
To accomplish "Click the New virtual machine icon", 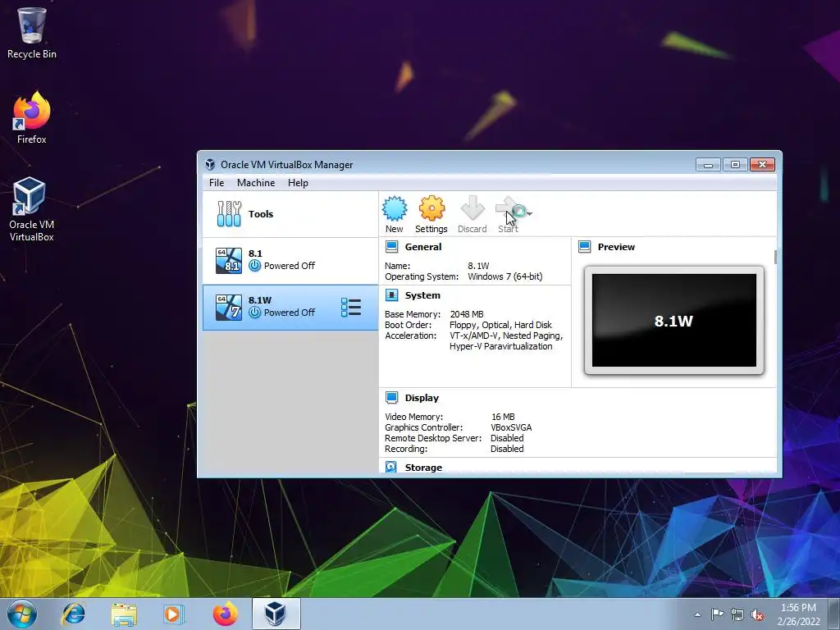I will point(395,208).
